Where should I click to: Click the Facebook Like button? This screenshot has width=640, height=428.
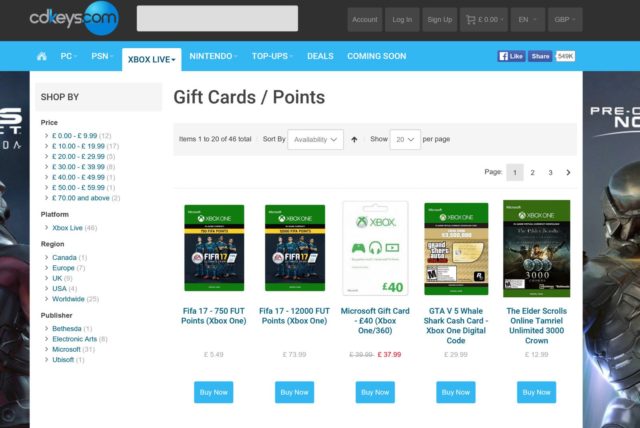(x=511, y=56)
